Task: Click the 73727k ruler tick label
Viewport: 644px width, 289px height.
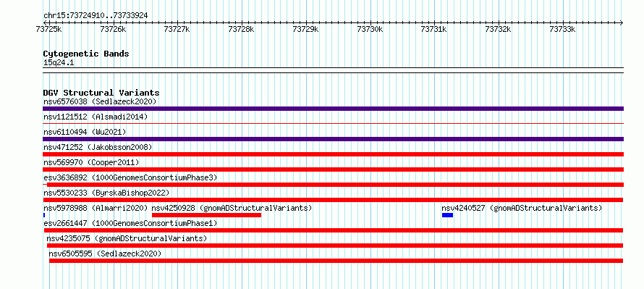Action: [x=177, y=29]
